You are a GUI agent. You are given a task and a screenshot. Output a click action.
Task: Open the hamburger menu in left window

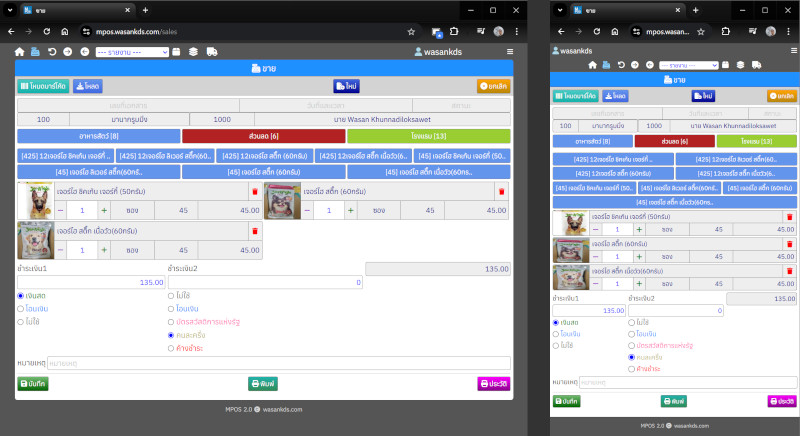coord(509,51)
